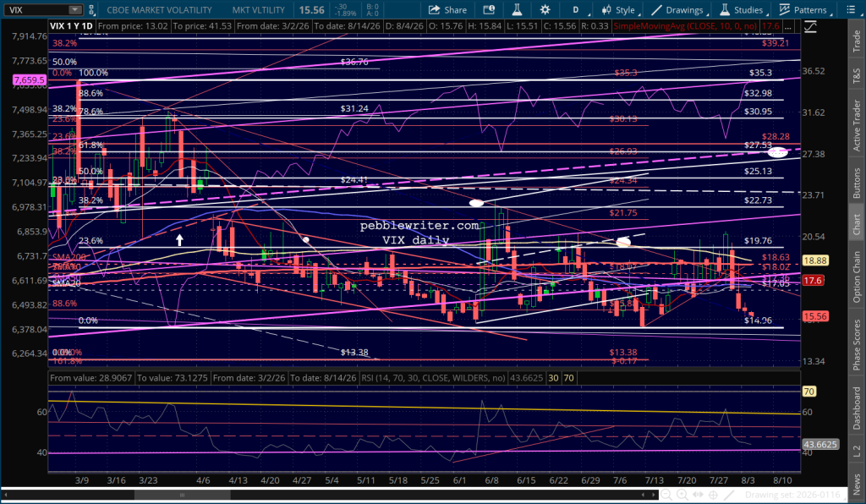Viewport: 866px width, 504px height.
Task: Click the MKT VLTILITY label
Action: point(259,10)
